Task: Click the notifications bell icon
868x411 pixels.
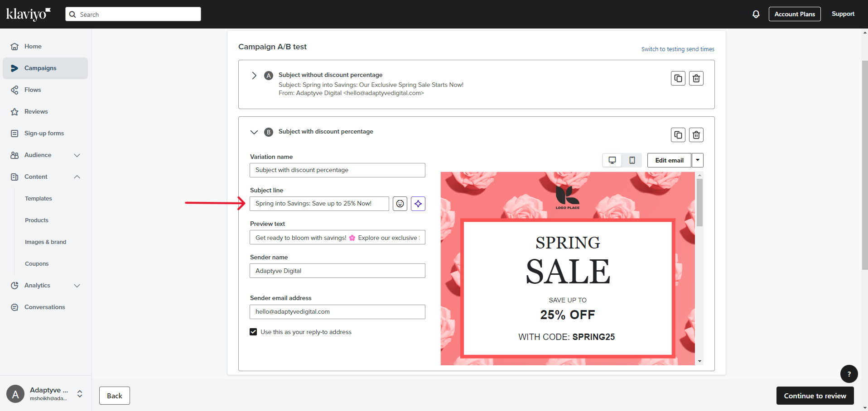Action: click(756, 14)
